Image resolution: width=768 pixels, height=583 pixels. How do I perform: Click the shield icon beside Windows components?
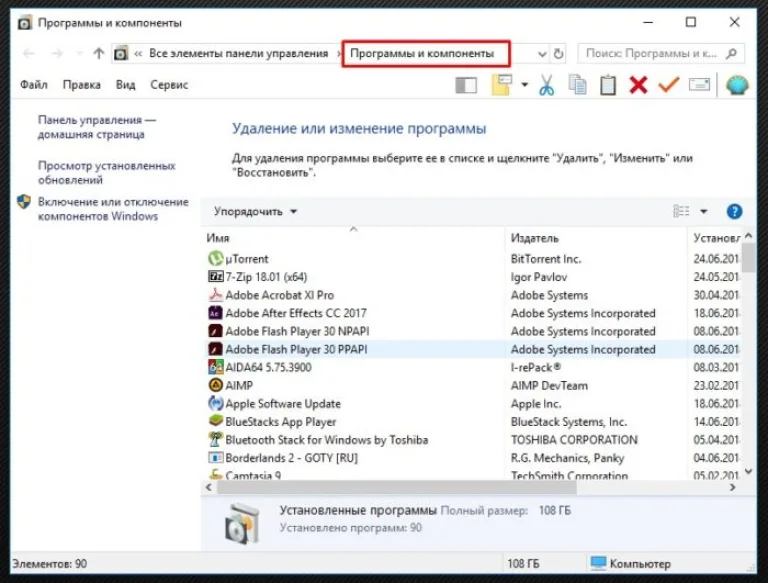(24, 202)
